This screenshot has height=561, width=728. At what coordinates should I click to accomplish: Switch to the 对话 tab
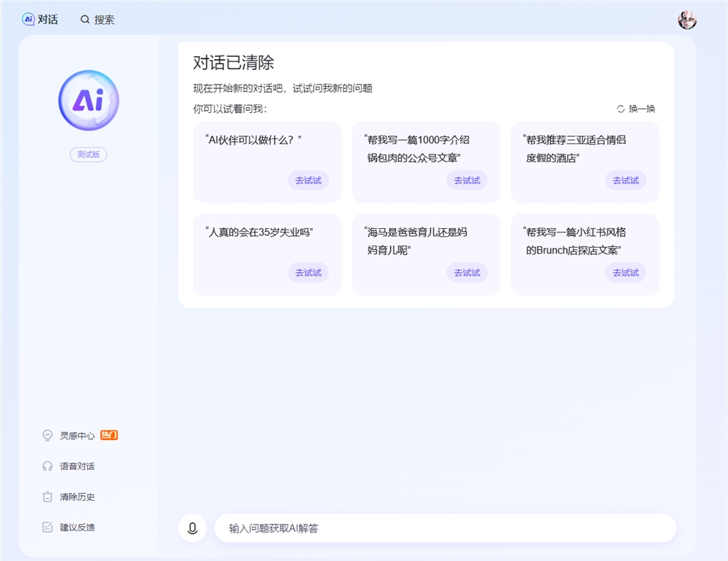point(40,20)
